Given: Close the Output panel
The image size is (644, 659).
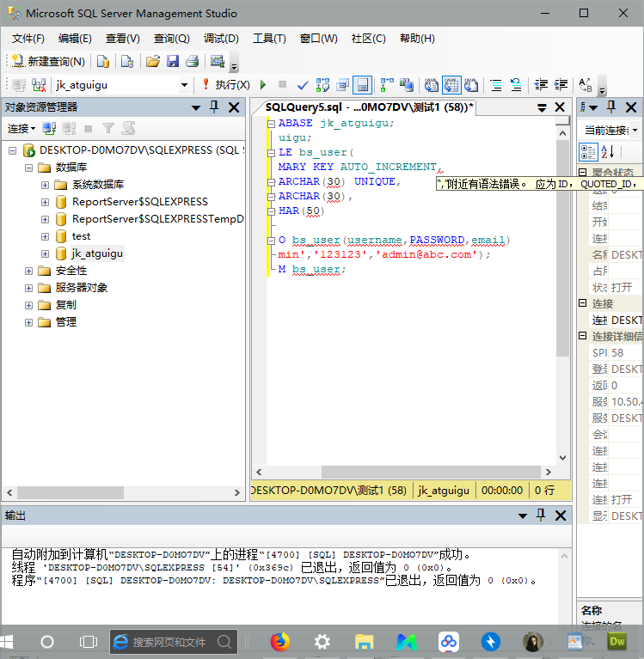Looking at the screenshot, I should 561,516.
